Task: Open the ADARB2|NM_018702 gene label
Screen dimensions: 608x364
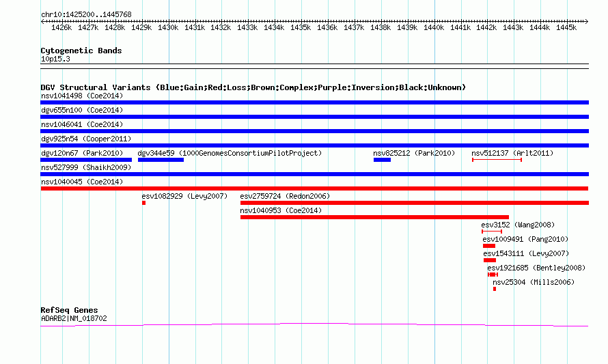Action: tap(74, 319)
